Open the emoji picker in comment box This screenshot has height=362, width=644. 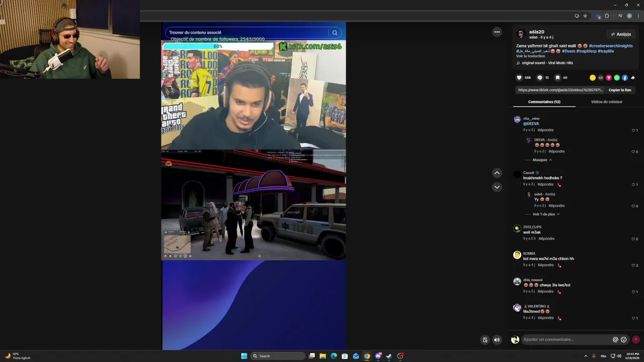[624, 340]
